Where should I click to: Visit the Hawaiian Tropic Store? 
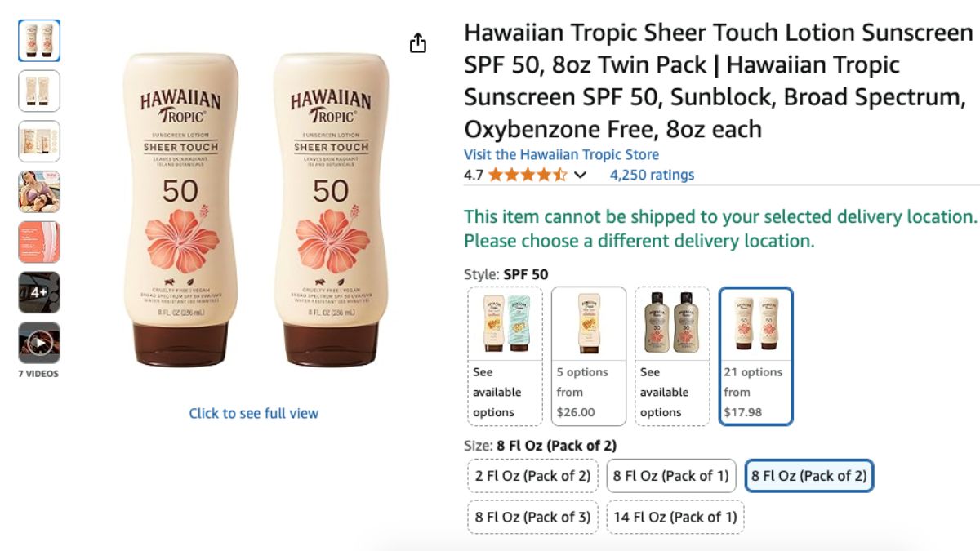[x=561, y=154]
